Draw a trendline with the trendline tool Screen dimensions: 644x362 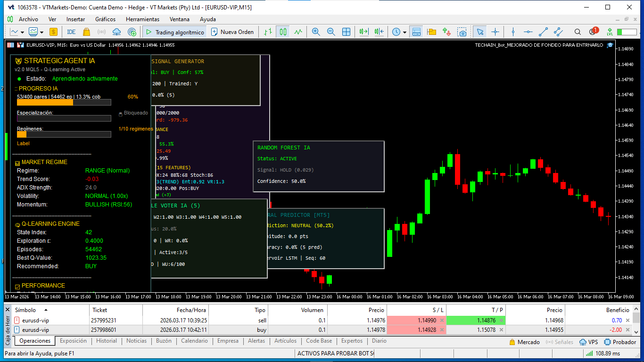(543, 32)
